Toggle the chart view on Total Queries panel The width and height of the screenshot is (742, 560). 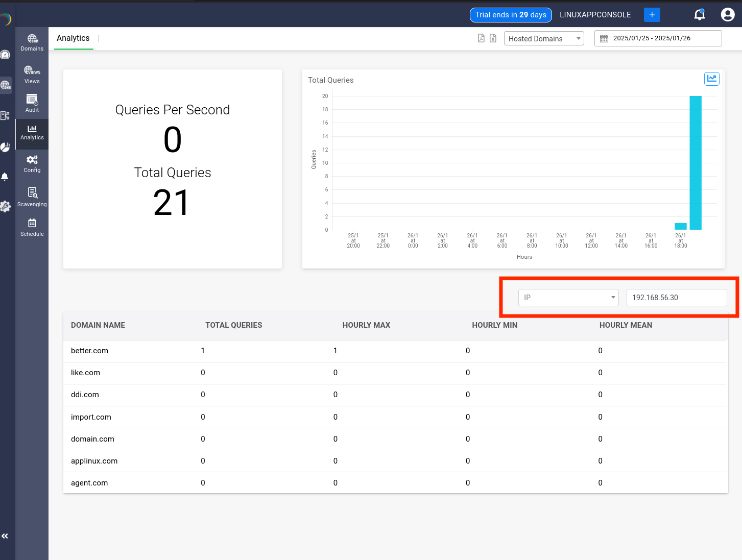(711, 79)
